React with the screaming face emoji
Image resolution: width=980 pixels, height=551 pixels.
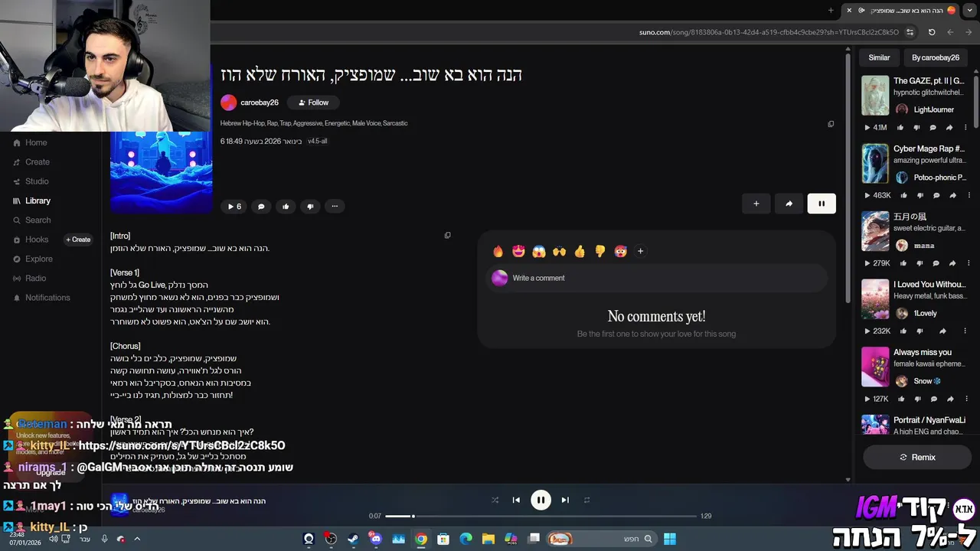[539, 251]
